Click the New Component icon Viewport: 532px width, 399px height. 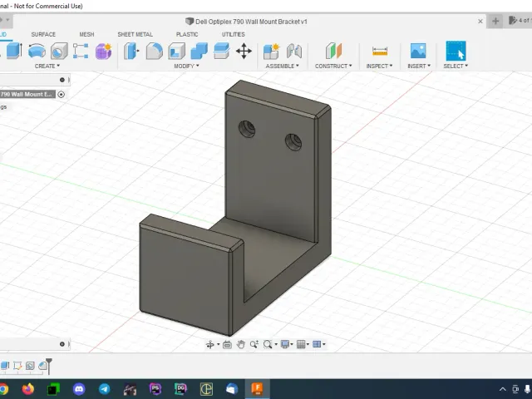coord(272,52)
